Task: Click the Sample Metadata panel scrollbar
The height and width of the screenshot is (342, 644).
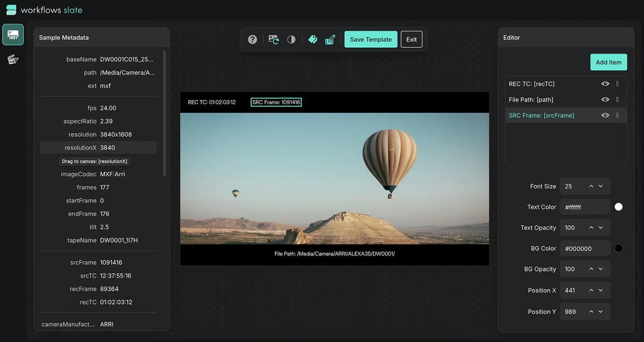Action: [164, 113]
